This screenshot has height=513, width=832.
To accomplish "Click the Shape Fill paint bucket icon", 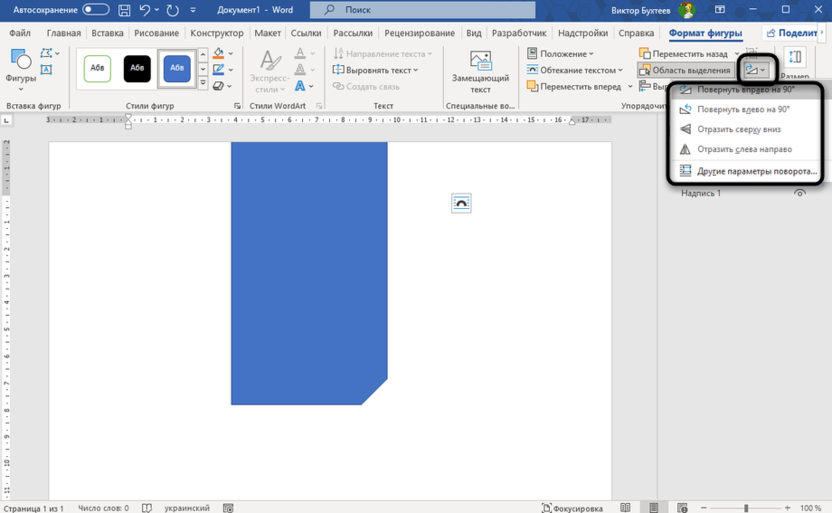I will click(219, 54).
